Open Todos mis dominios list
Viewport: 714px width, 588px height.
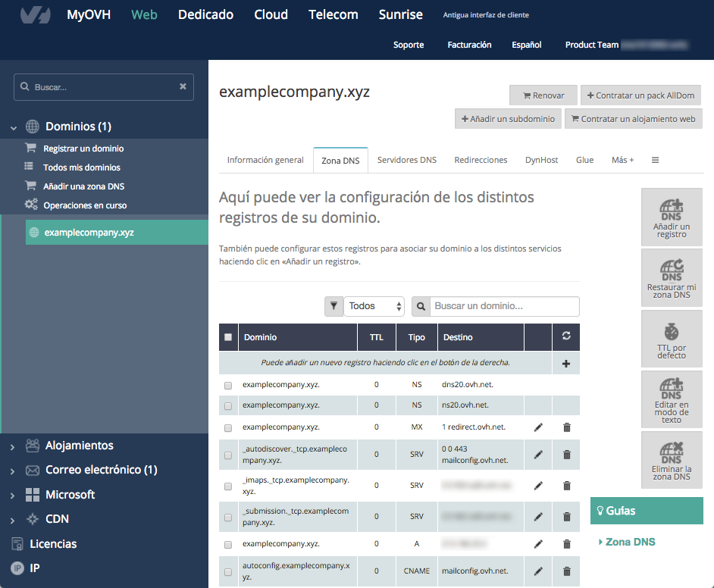point(82,167)
